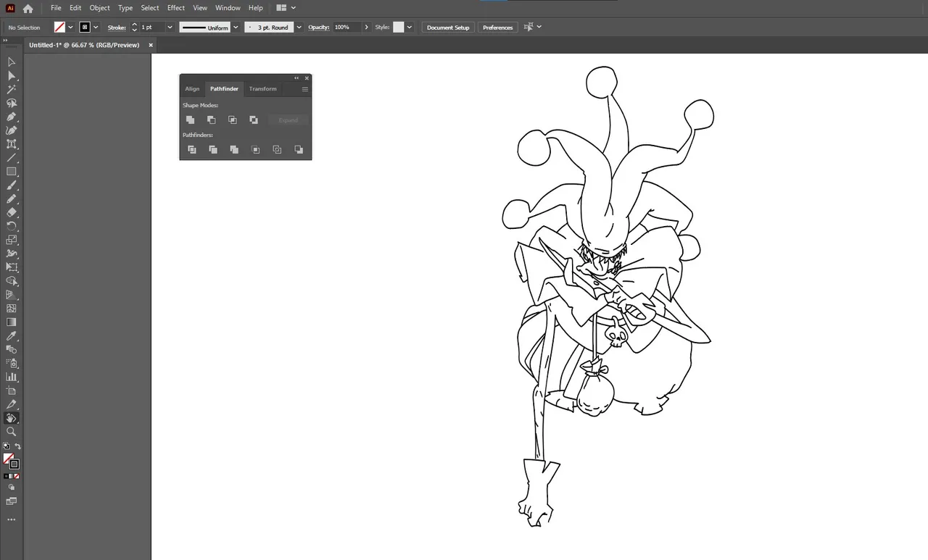
Task: Pick the Artboard tool
Action: click(x=12, y=391)
